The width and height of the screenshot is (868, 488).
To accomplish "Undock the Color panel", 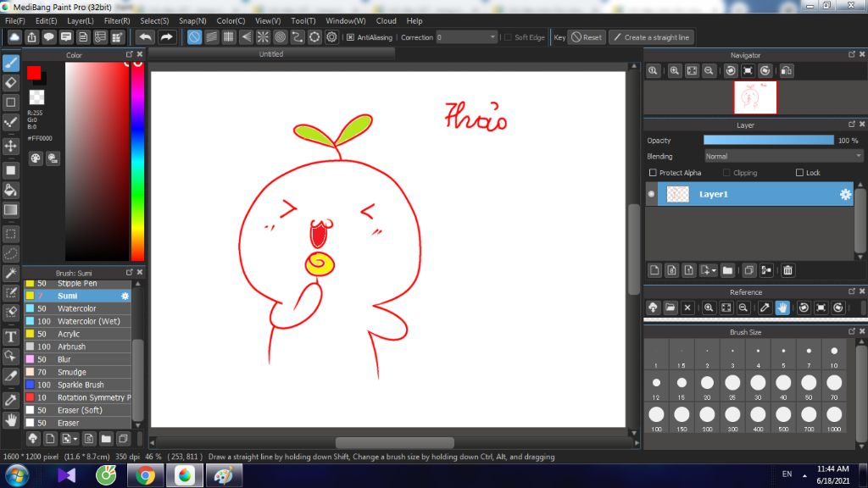I will pyautogui.click(x=129, y=54).
